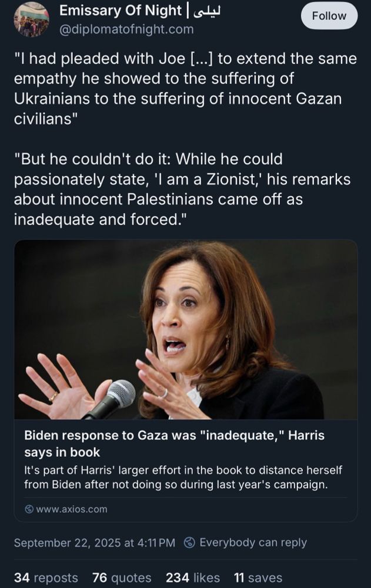Follow the Emissary Of Night account

pyautogui.click(x=329, y=16)
